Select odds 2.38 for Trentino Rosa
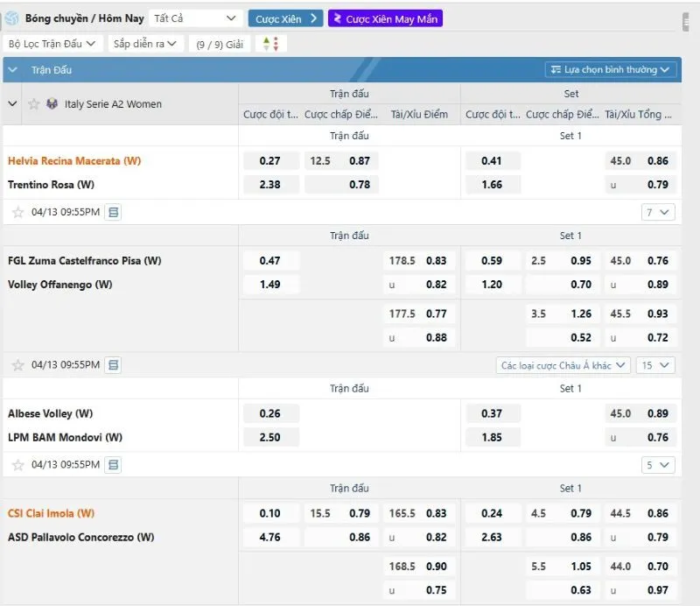The image size is (700, 606). (x=269, y=185)
